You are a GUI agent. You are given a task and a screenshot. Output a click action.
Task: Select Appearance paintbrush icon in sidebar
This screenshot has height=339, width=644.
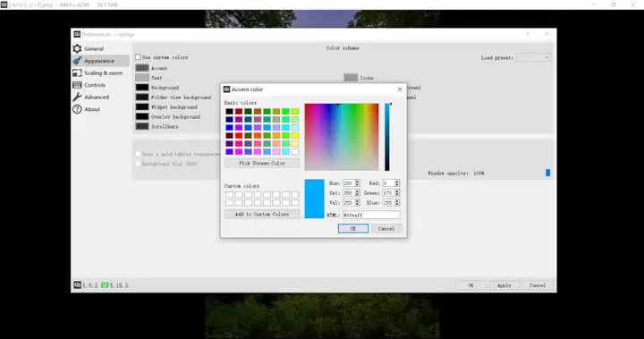click(77, 61)
